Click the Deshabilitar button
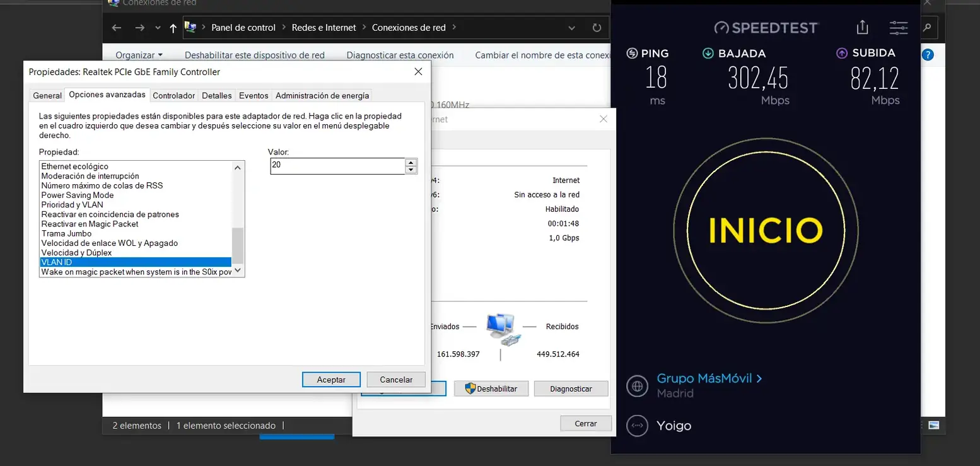 pos(491,388)
